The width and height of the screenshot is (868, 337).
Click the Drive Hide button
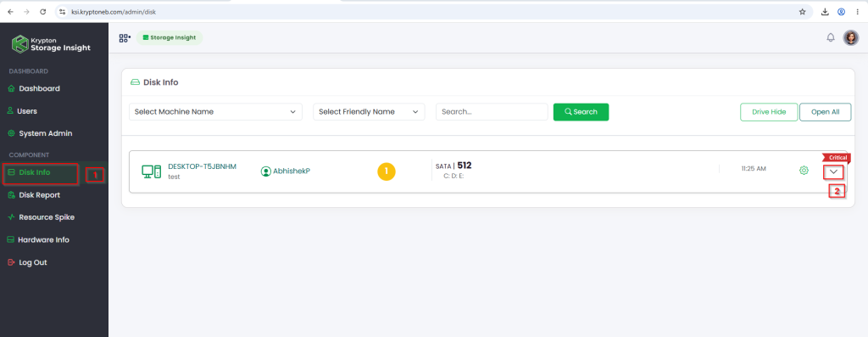[x=769, y=111]
